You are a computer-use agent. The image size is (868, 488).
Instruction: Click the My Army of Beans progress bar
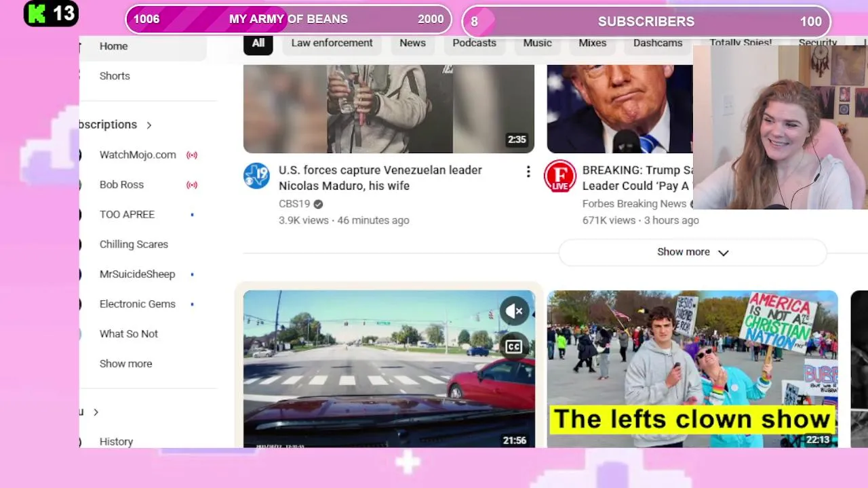(x=288, y=20)
